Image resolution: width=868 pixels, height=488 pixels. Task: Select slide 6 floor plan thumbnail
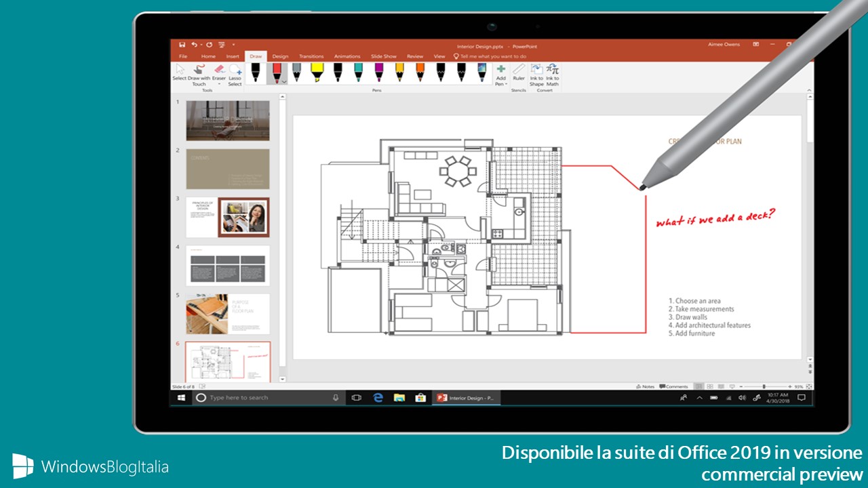click(x=228, y=362)
